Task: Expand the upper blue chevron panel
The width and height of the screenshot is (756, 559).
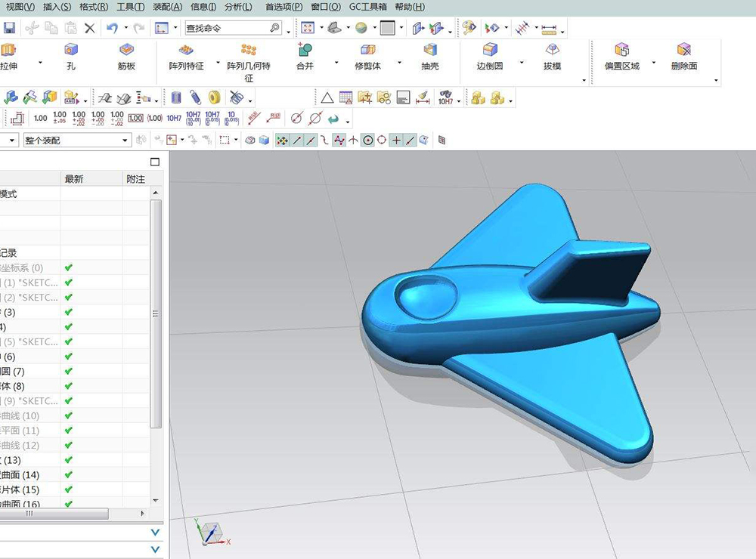Action: pyautogui.click(x=155, y=532)
